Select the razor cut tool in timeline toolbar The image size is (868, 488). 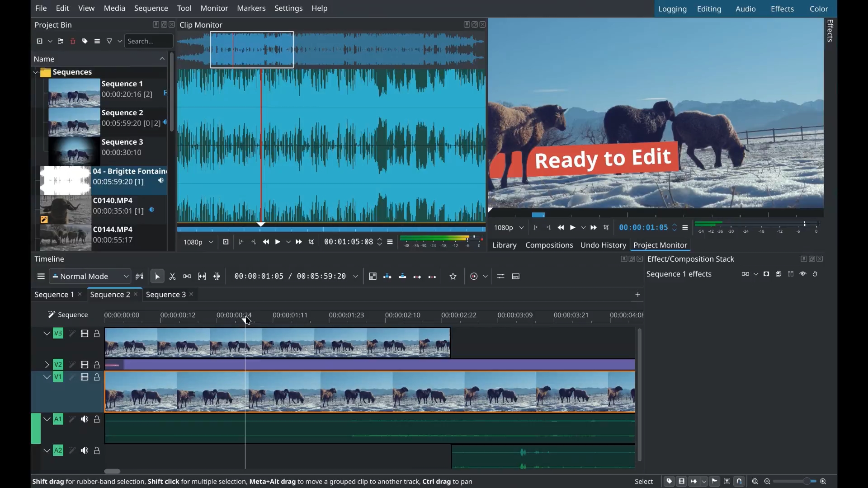(x=172, y=276)
